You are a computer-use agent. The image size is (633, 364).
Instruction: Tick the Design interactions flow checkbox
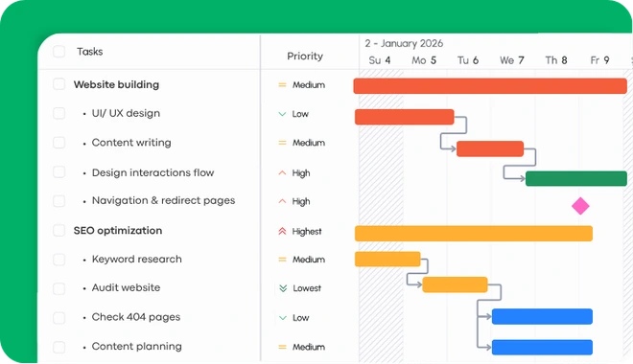pyautogui.click(x=59, y=172)
